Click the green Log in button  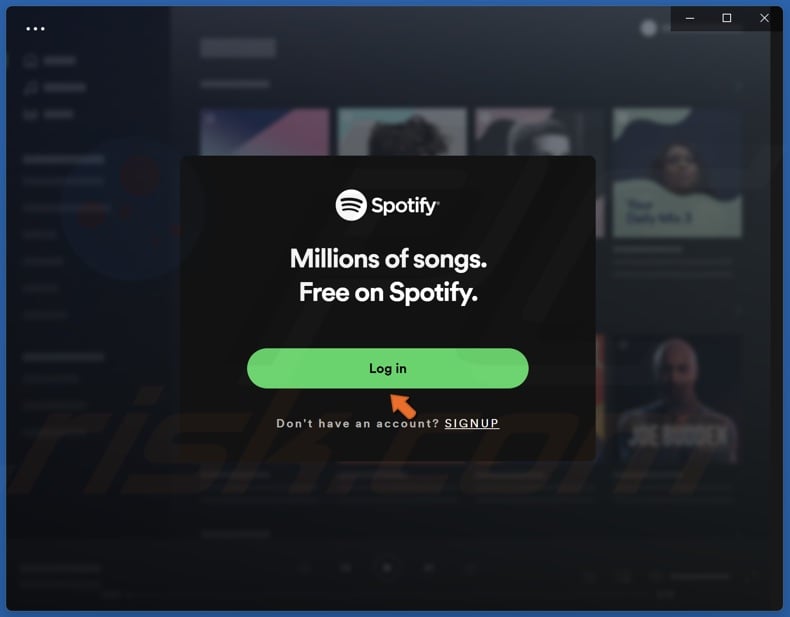click(387, 368)
